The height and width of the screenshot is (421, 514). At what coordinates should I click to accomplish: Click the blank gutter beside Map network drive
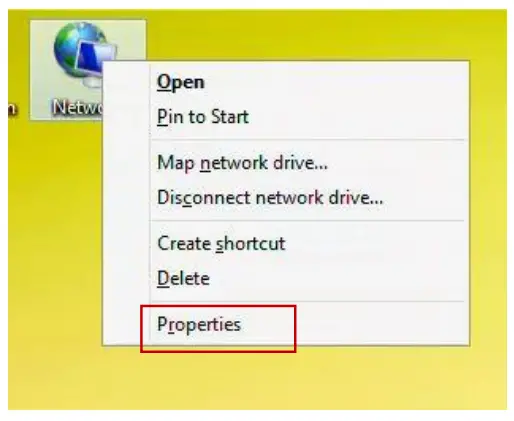click(127, 163)
